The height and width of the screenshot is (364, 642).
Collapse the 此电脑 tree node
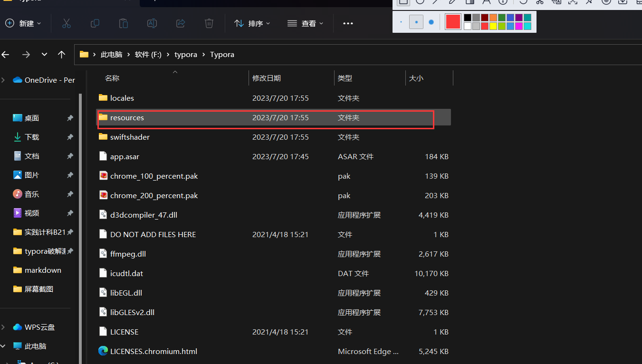pos(3,346)
